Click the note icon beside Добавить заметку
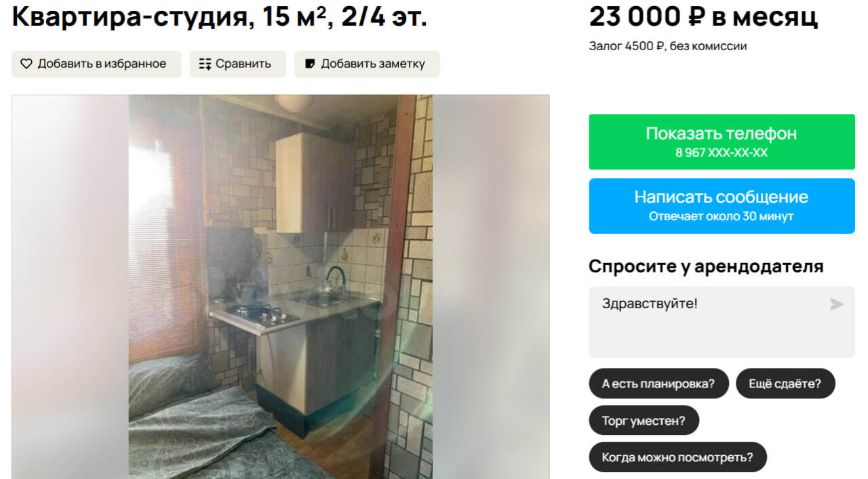This screenshot has height=479, width=868. [x=310, y=64]
